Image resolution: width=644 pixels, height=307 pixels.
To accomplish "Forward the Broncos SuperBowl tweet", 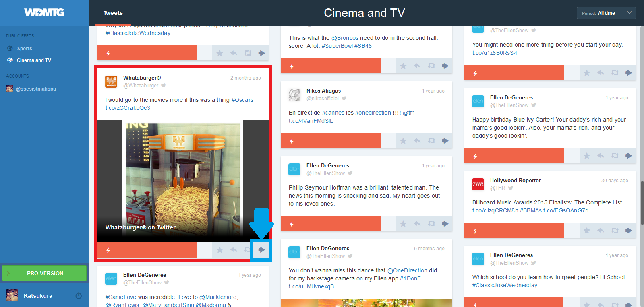I will pyautogui.click(x=445, y=66).
